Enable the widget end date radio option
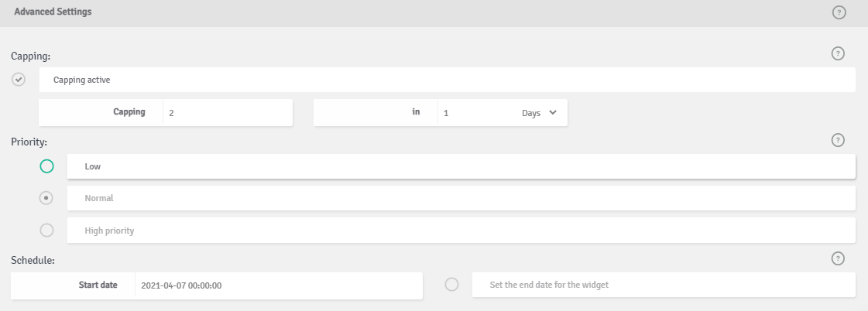The image size is (868, 311). coord(451,285)
